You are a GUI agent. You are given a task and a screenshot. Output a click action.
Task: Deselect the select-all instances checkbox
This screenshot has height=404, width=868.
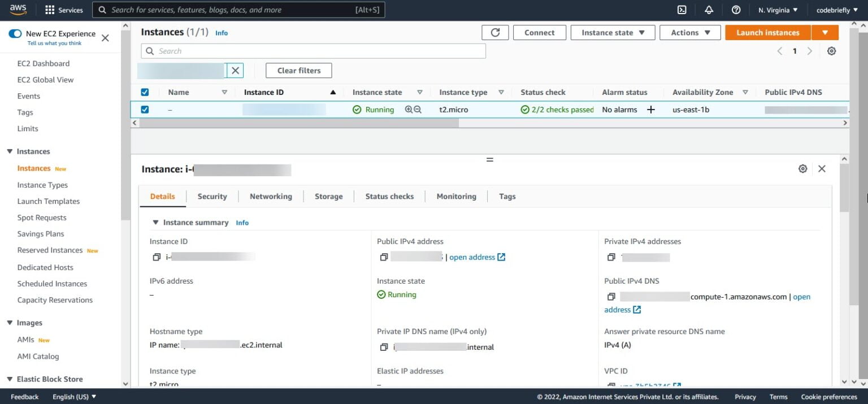pos(145,92)
